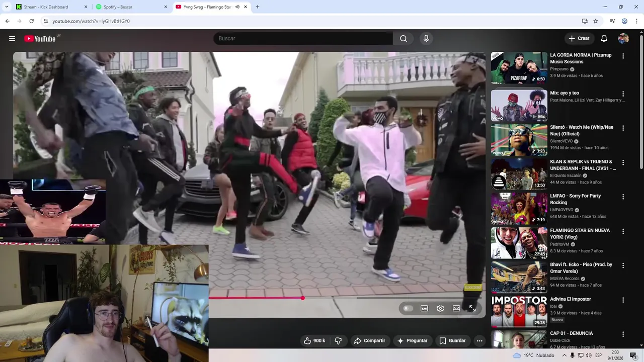Viewport: 644px width, 362px height.
Task: Click the video progress bar scrubber
Action: pyautogui.click(x=303, y=298)
